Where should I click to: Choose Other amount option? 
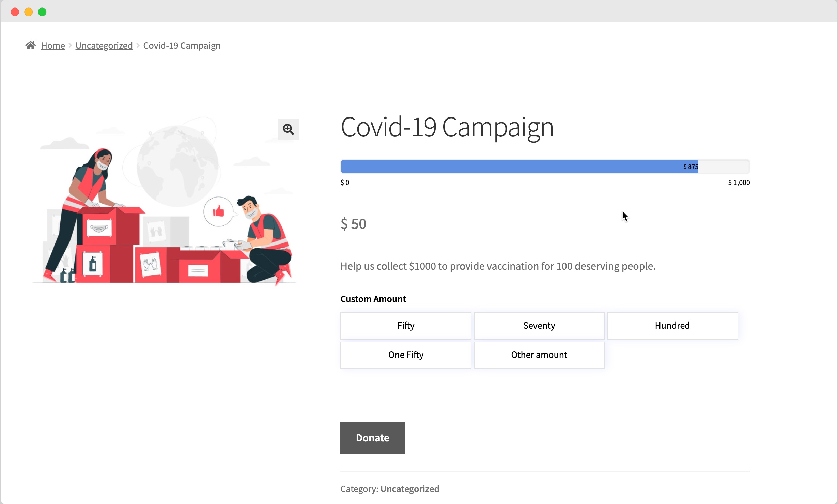(539, 355)
